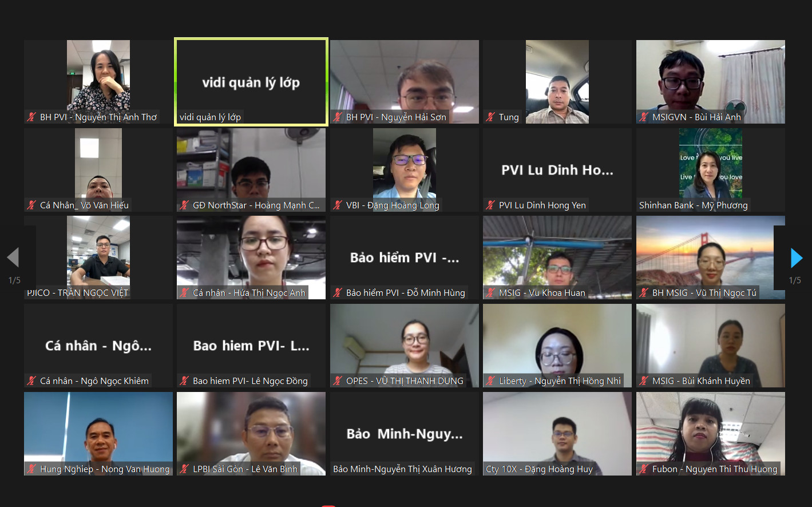Select OPES Vũ Thị Thanh Dung video tile
The height and width of the screenshot is (507, 812).
point(405,346)
